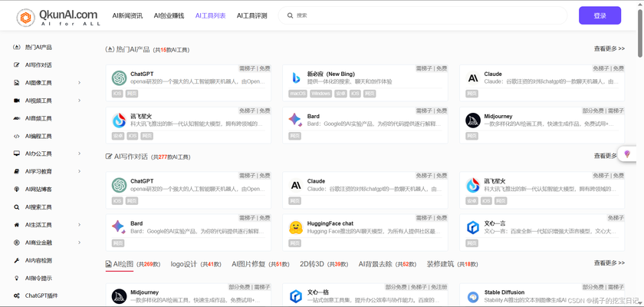This screenshot has height=307, width=644.
Task: Click the 登录 login button
Action: [600, 15]
